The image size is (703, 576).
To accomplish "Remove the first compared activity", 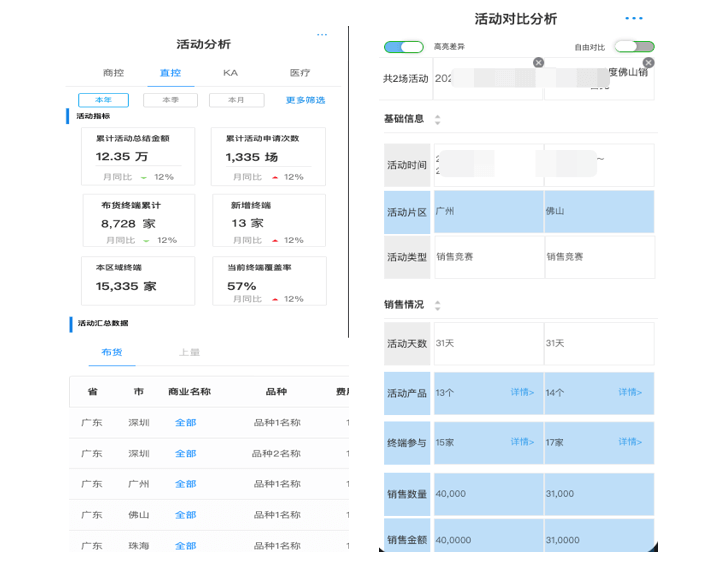I will pos(539,62).
